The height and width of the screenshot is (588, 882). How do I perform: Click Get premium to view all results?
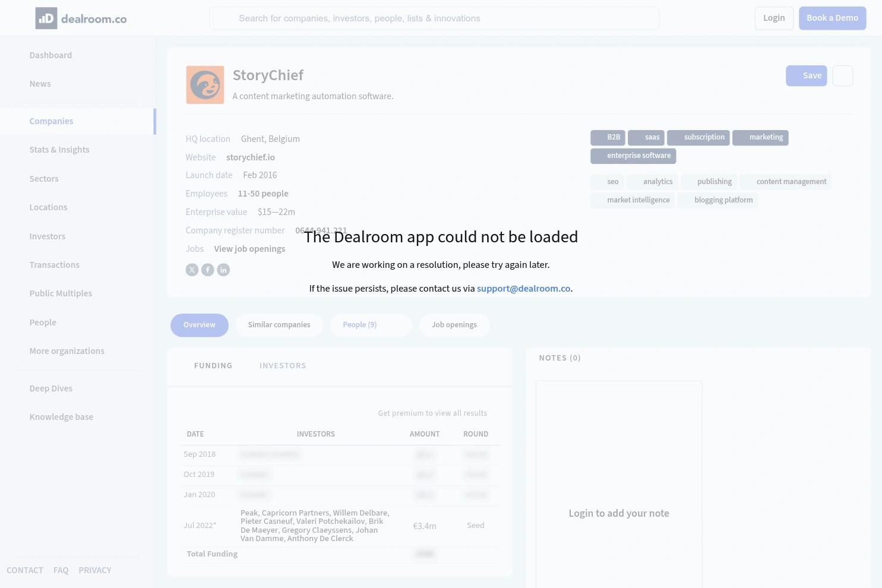[432, 413]
